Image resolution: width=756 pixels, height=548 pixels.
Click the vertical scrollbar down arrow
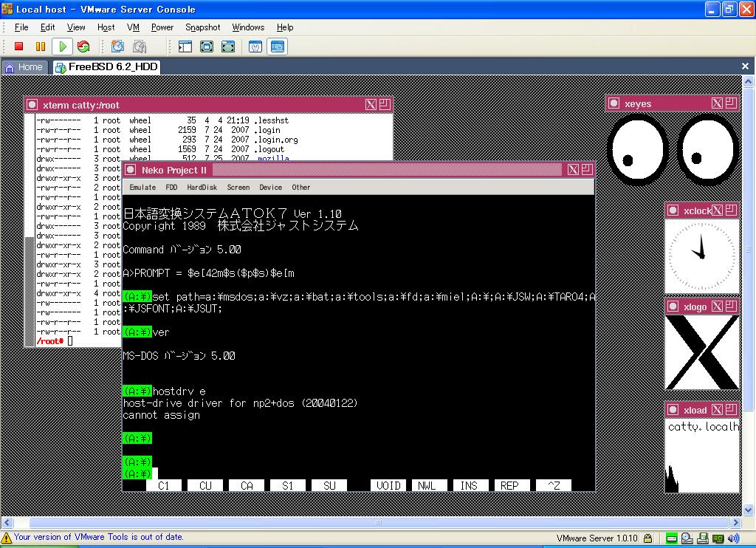coord(749,510)
